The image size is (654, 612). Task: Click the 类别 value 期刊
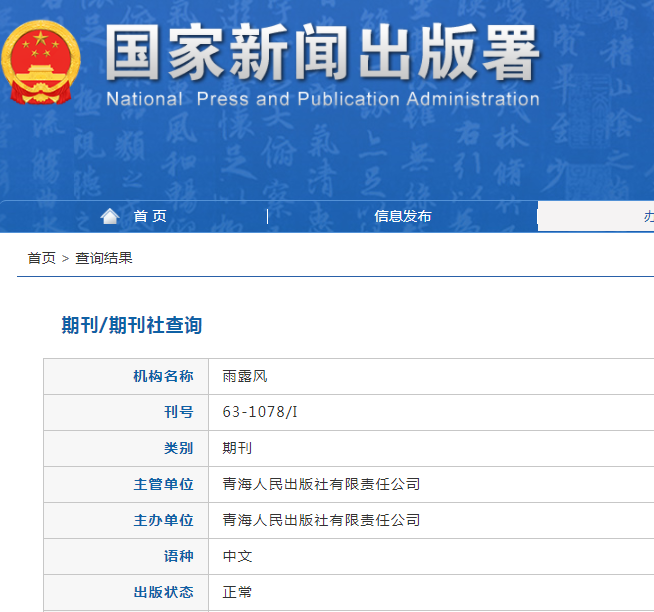click(237, 448)
